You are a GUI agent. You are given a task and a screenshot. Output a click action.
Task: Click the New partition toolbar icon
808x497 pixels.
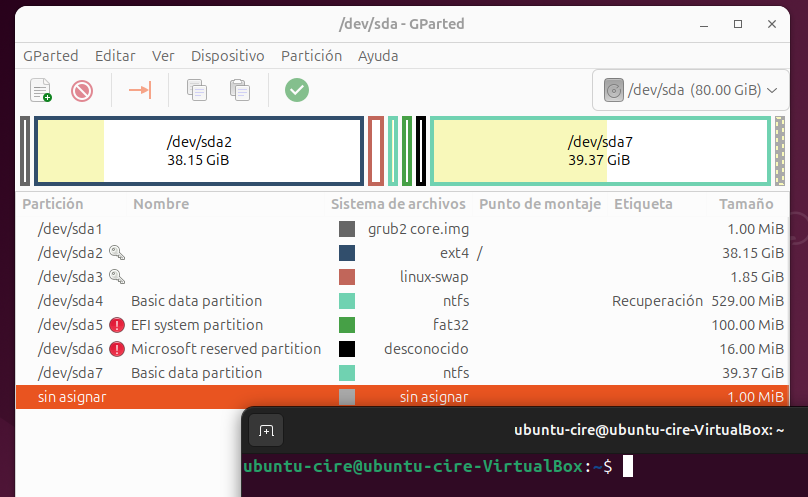click(x=41, y=91)
